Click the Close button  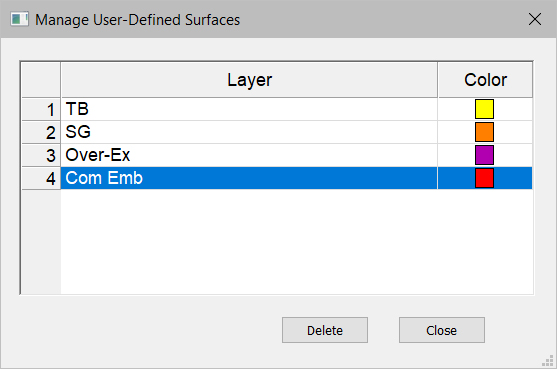coord(442,330)
